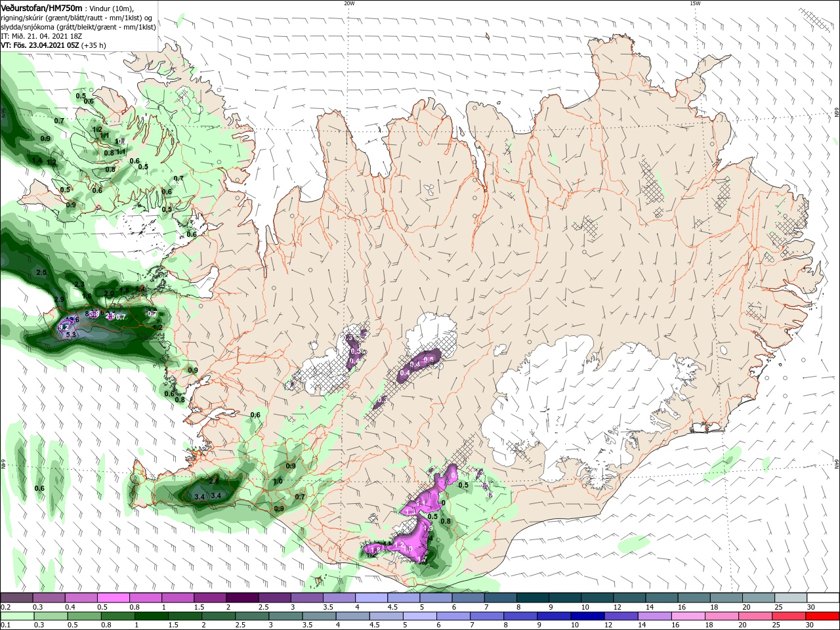Click the 'slydda/snjókoma' header text
The image size is (840, 630).
28,28
